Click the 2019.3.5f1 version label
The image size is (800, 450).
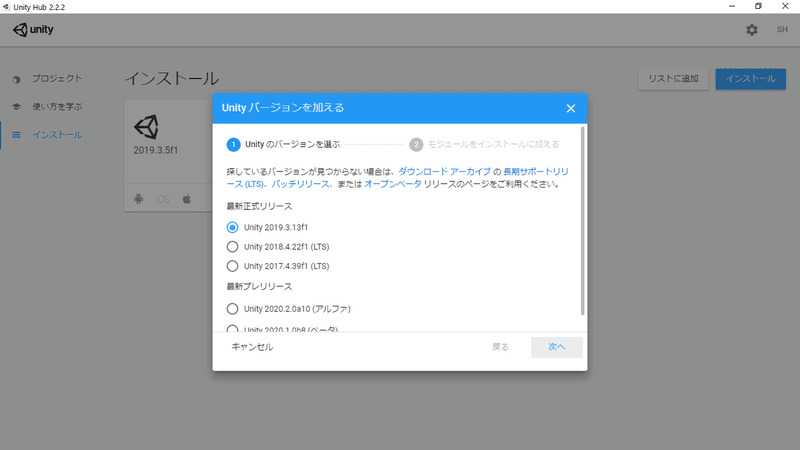click(156, 151)
